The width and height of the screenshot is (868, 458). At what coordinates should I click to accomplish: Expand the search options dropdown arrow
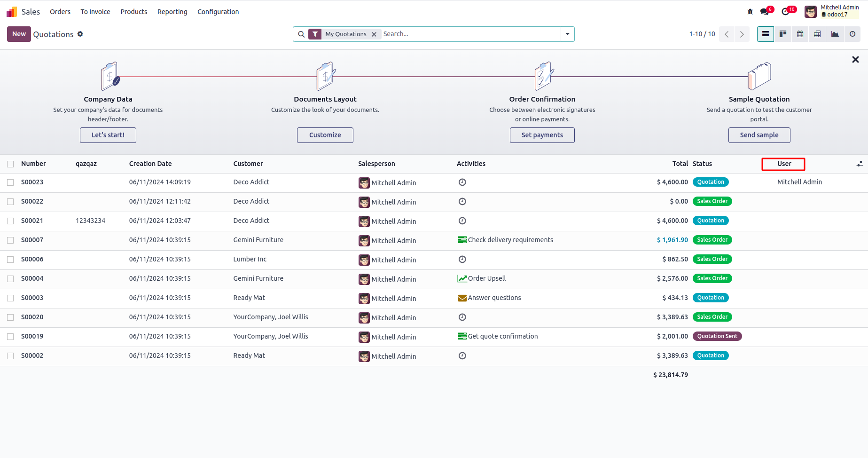pyautogui.click(x=568, y=34)
